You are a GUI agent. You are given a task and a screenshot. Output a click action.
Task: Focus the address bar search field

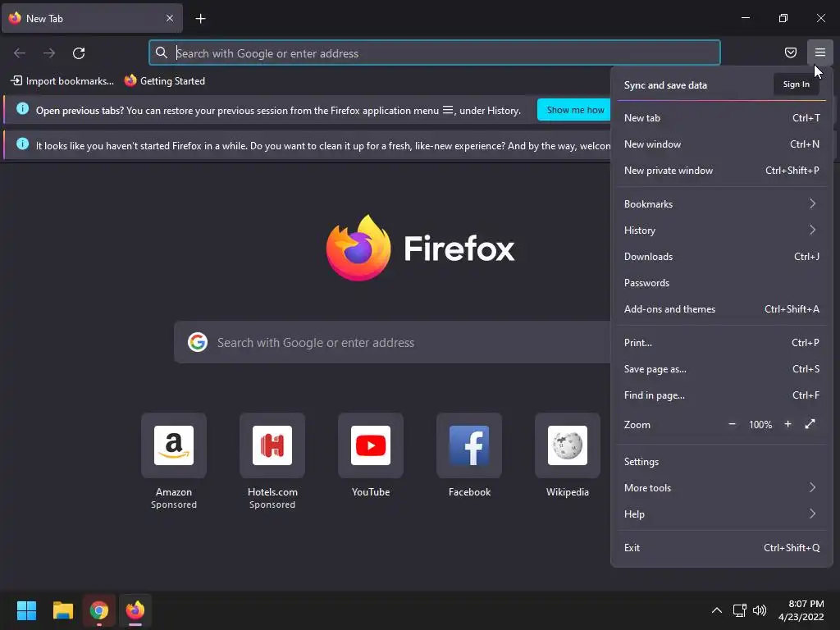tap(435, 52)
